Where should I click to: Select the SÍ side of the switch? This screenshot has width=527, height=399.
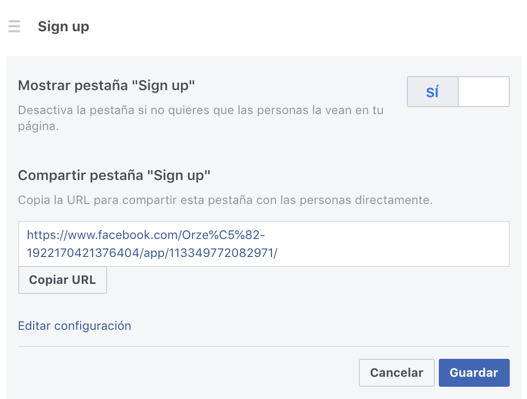point(433,91)
